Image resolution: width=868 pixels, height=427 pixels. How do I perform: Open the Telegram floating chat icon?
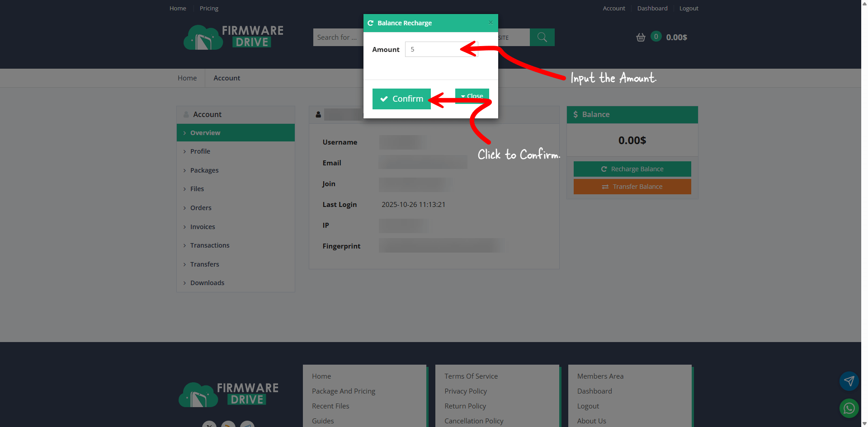tap(849, 381)
